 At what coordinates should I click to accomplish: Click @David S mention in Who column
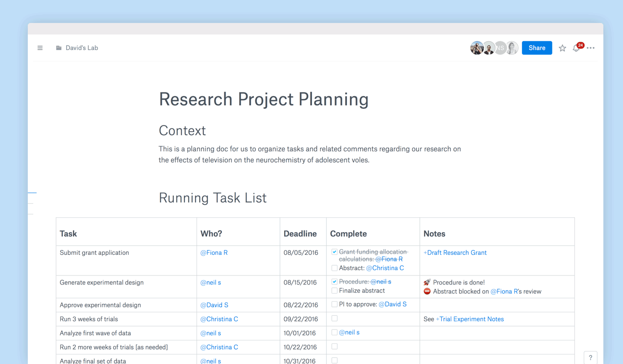[x=214, y=305]
